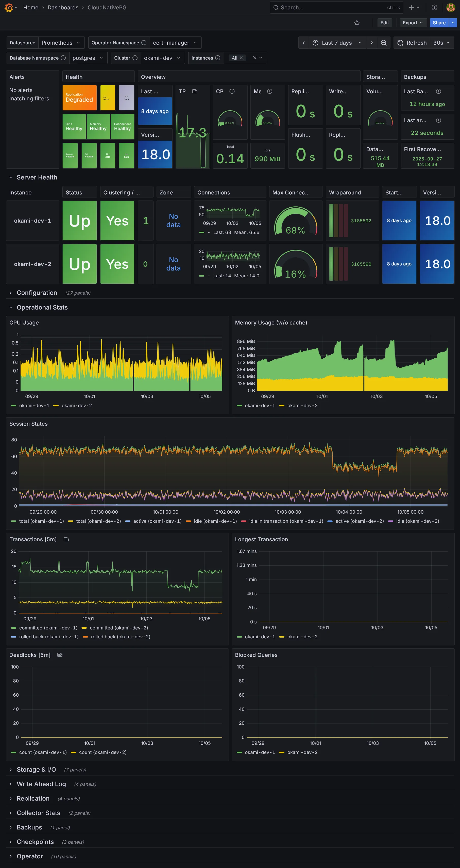Expand the Write Ahead Log section
This screenshot has width=460, height=868.
41,784
